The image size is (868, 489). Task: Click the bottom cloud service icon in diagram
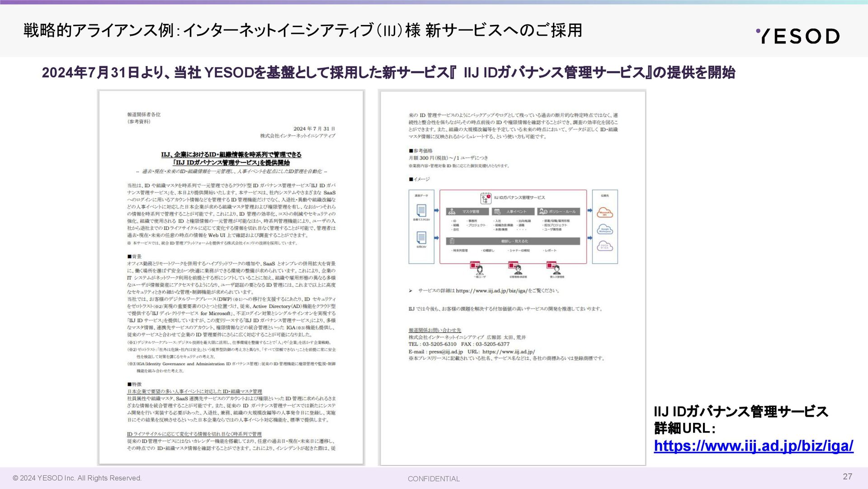pyautogui.click(x=605, y=246)
